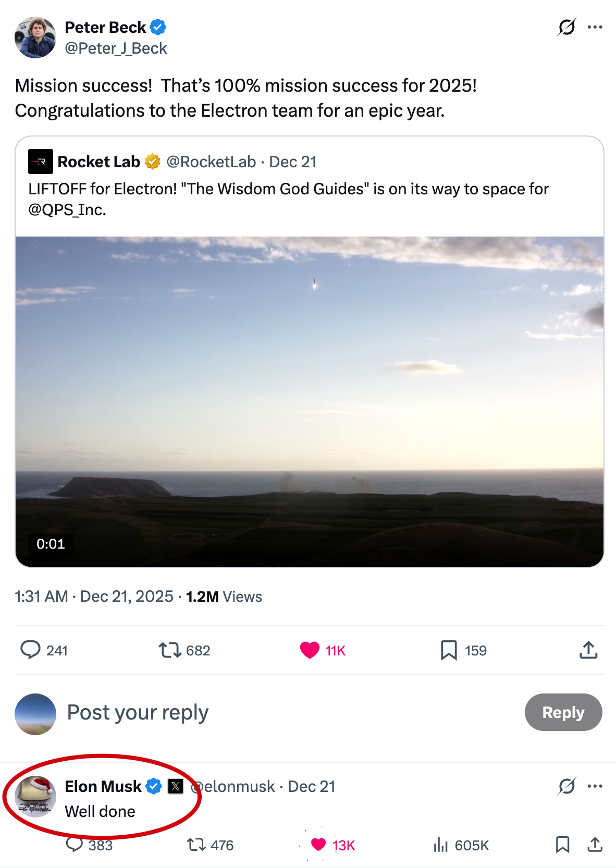Screen dimensions: 616x868
Task: Toggle the like heart showing 11K
Action: [x=310, y=650]
